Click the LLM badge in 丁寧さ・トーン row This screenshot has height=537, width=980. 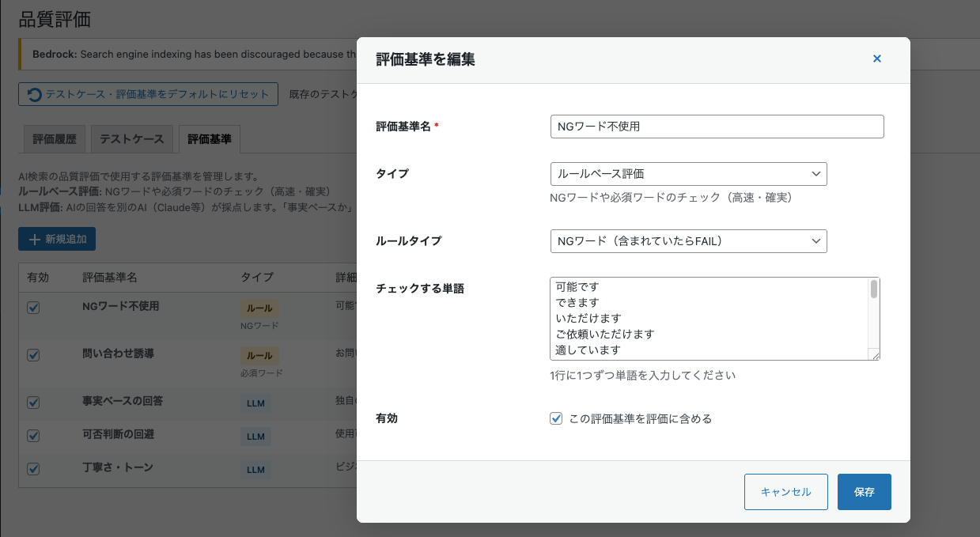(255, 470)
